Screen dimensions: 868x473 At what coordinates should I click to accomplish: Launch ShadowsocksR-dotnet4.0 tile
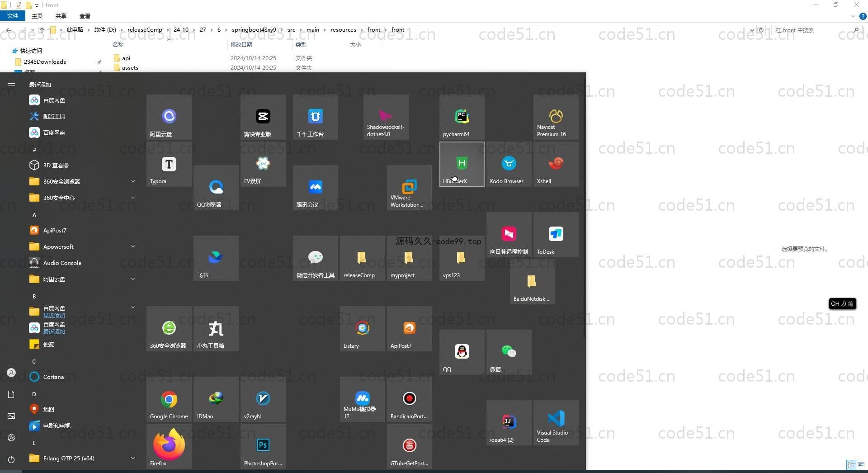click(x=386, y=117)
